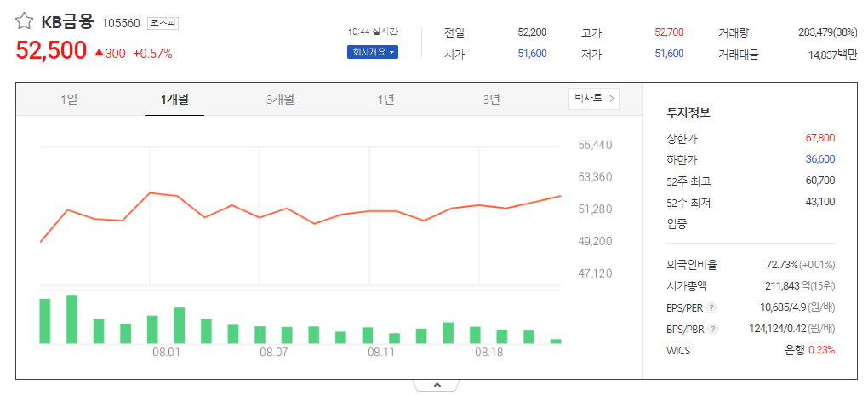The height and width of the screenshot is (396, 868).
Task: Switch chart to 1일 tab
Action: click(69, 100)
